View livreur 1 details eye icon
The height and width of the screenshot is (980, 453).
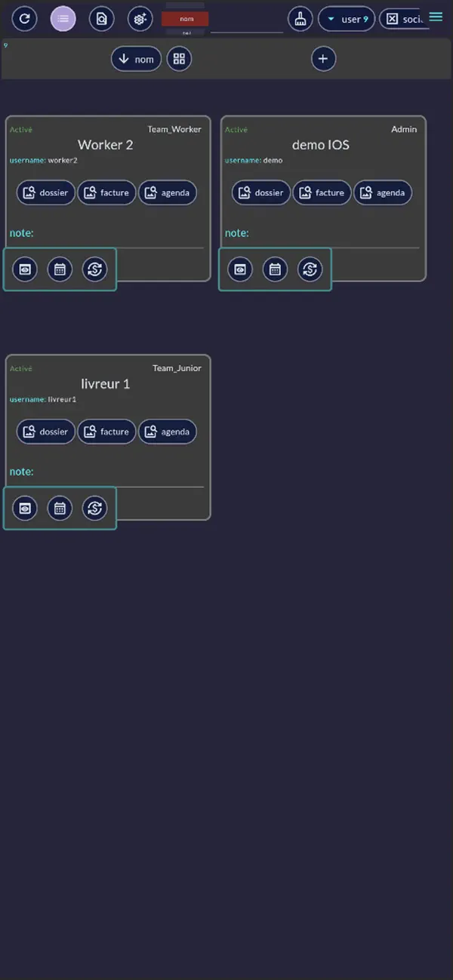[25, 508]
